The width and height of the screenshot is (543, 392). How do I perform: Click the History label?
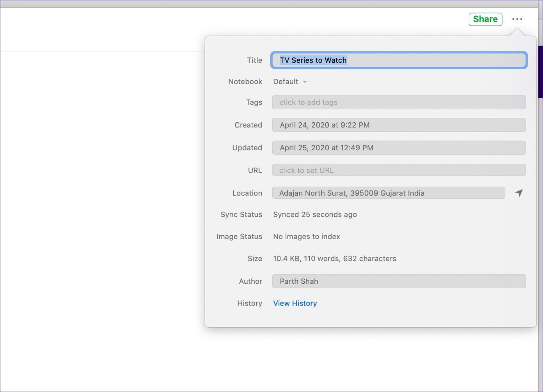[x=250, y=303]
